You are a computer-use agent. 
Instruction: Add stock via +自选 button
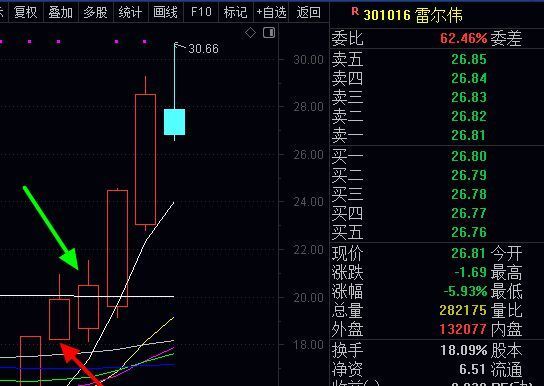pyautogui.click(x=271, y=12)
